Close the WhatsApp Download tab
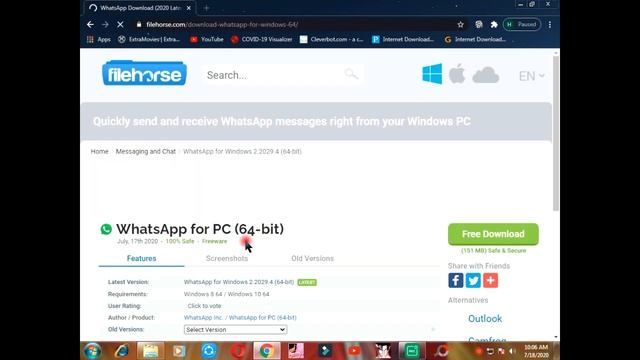640x360 pixels. [189, 8]
